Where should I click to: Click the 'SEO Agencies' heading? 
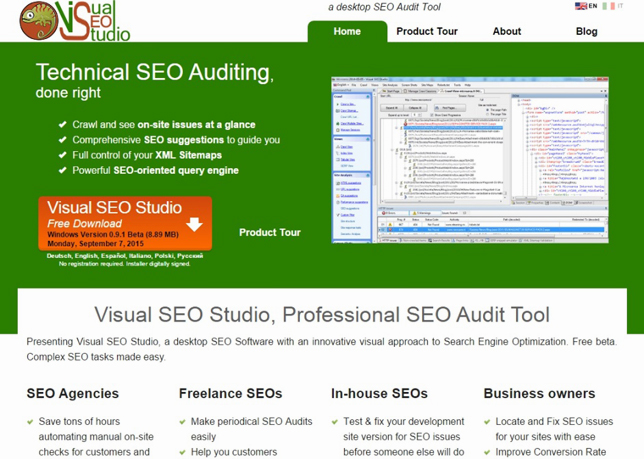coord(73,393)
